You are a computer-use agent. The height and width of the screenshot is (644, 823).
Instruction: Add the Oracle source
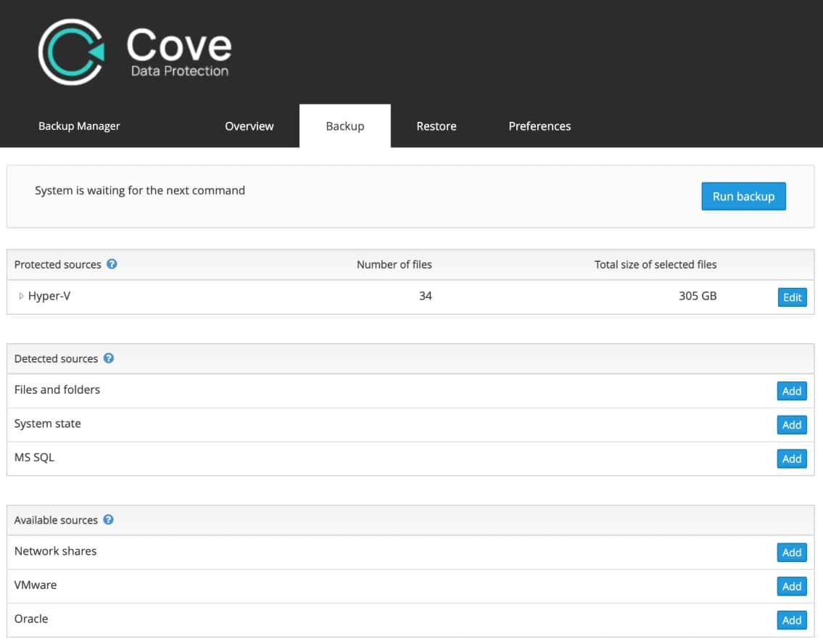(792, 620)
